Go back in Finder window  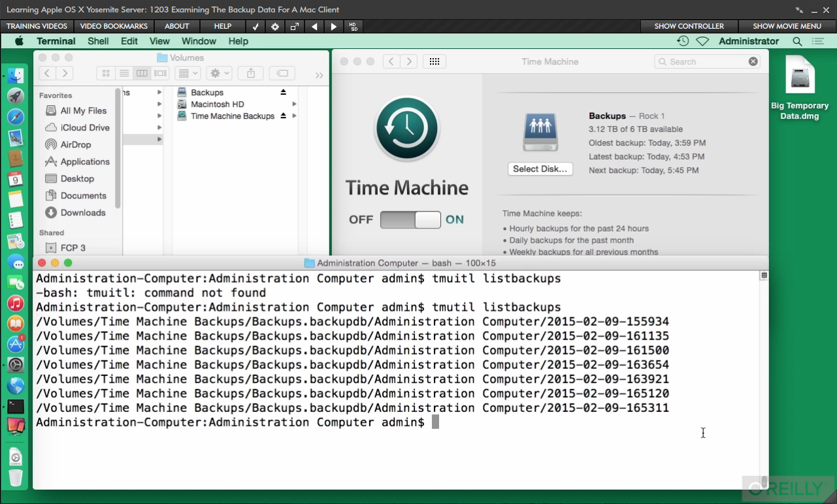(47, 74)
